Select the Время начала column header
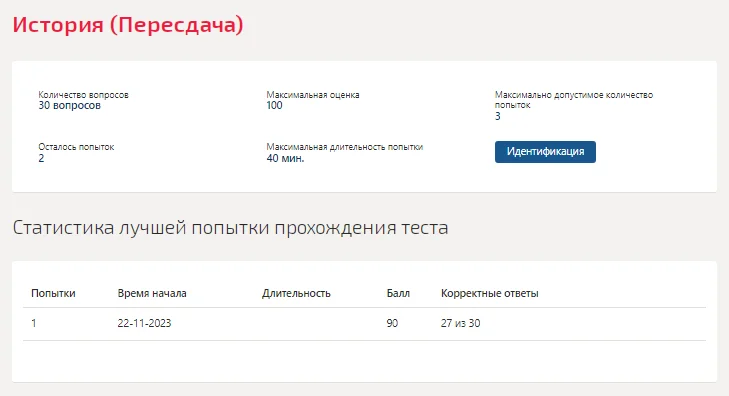Viewport: 729px width, 396px height. point(152,293)
